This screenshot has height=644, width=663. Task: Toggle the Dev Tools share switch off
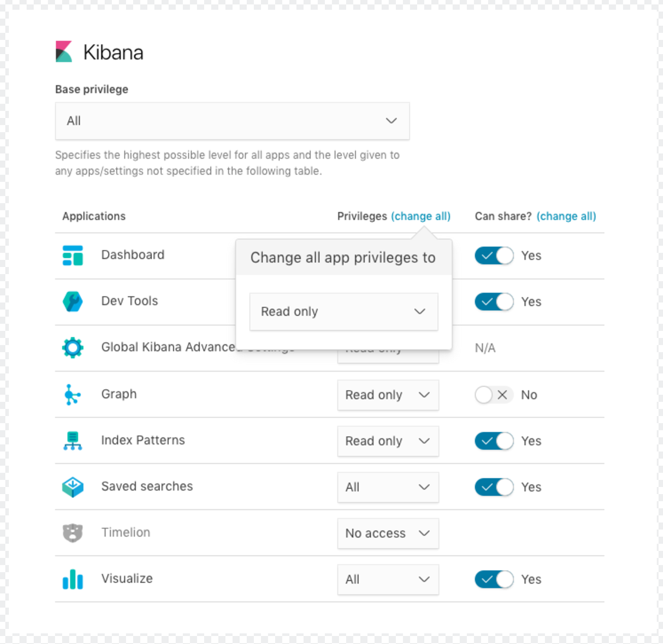[494, 302]
